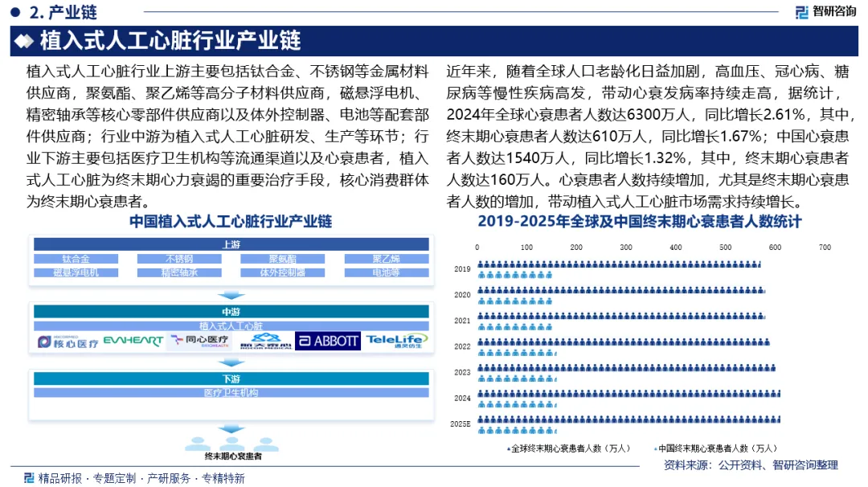Click the 核心医疗 company logo
Image resolution: width=868 pixels, height=487 pixels.
coord(68,342)
